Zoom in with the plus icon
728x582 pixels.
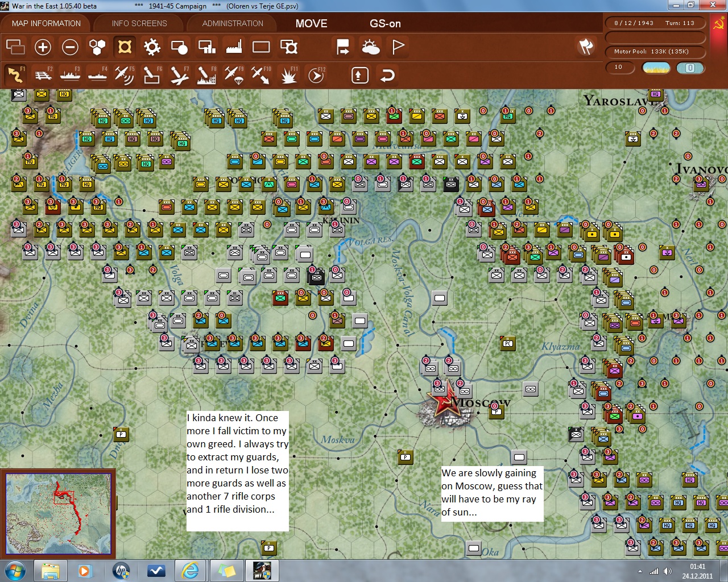click(43, 47)
